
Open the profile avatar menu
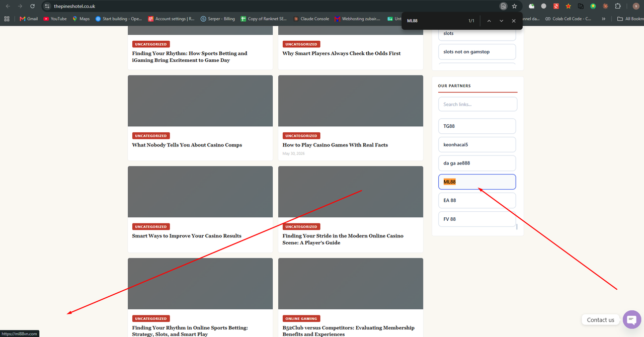point(636,6)
